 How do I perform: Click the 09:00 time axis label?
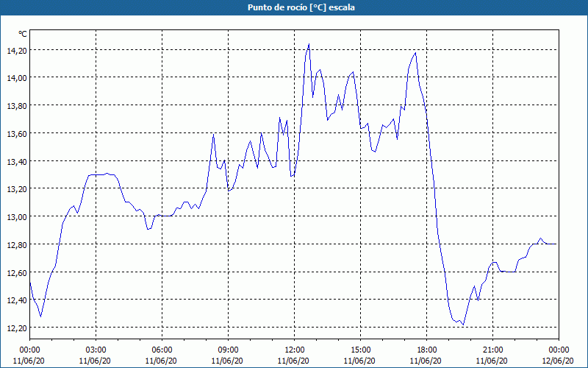229,350
